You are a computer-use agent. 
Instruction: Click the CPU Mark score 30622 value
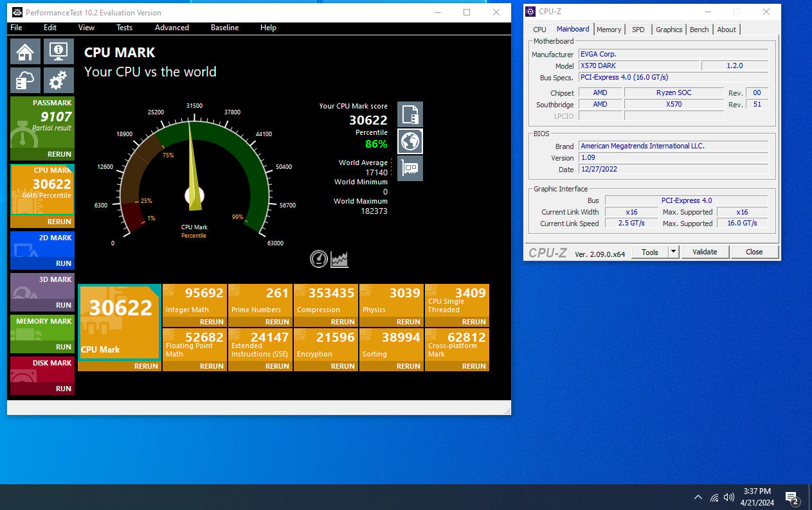[368, 120]
